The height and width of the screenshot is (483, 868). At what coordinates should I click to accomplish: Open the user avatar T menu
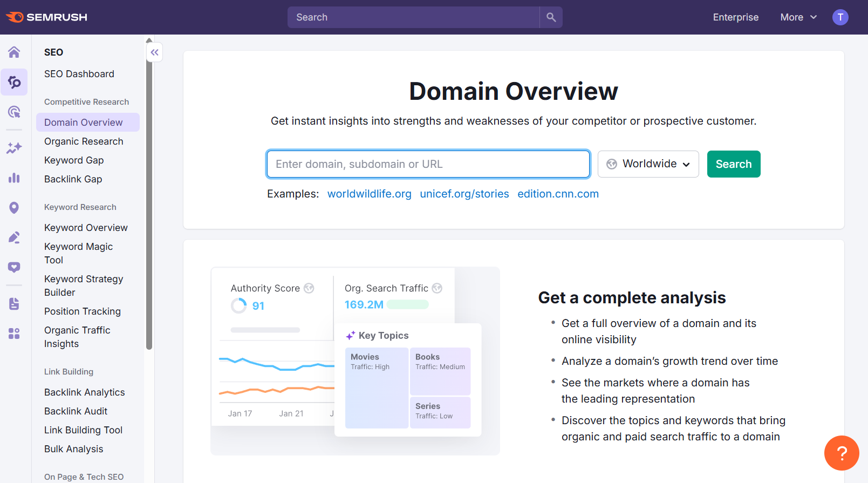pos(840,17)
